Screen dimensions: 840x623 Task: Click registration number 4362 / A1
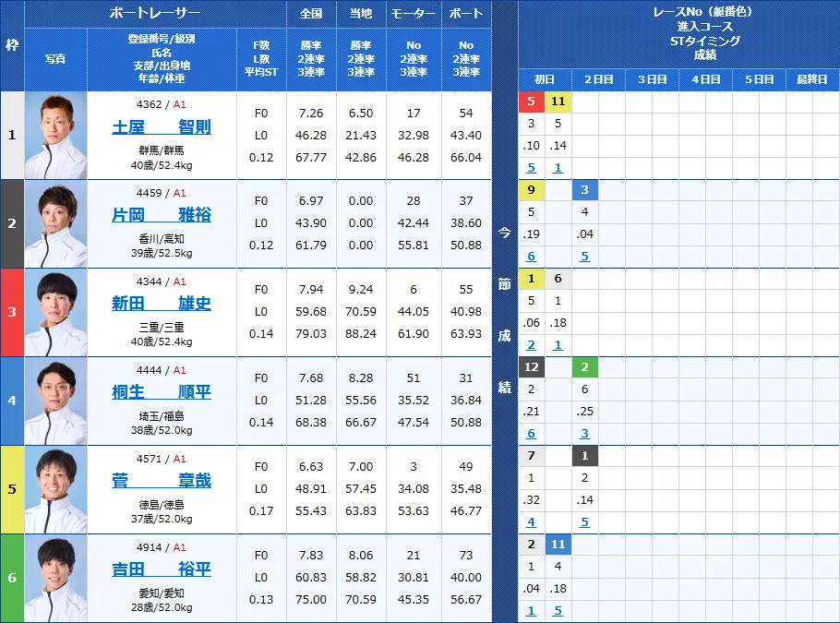pos(162,104)
